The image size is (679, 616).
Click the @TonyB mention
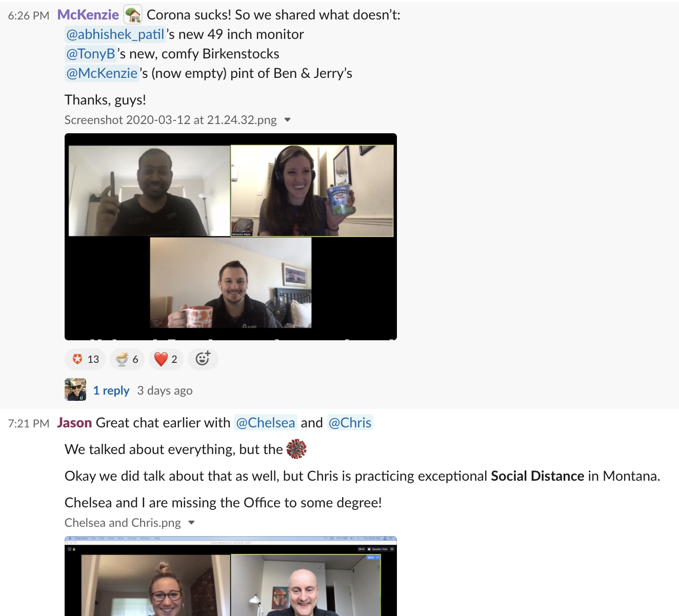[x=91, y=54]
